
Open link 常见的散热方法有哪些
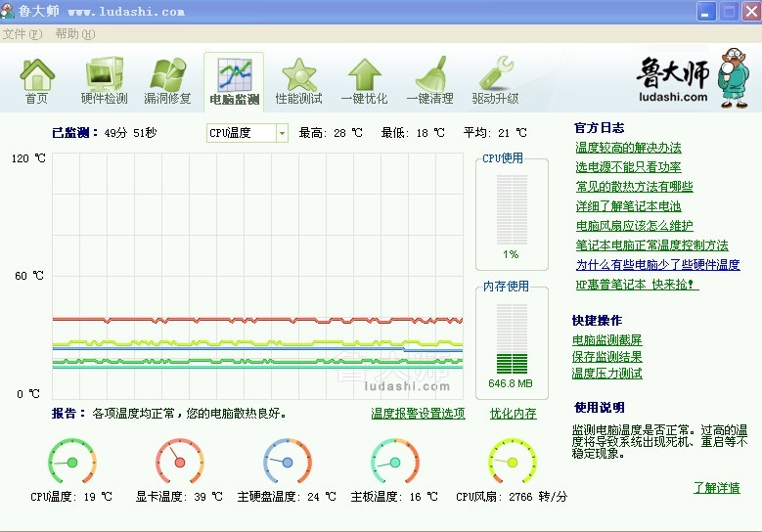tap(634, 187)
